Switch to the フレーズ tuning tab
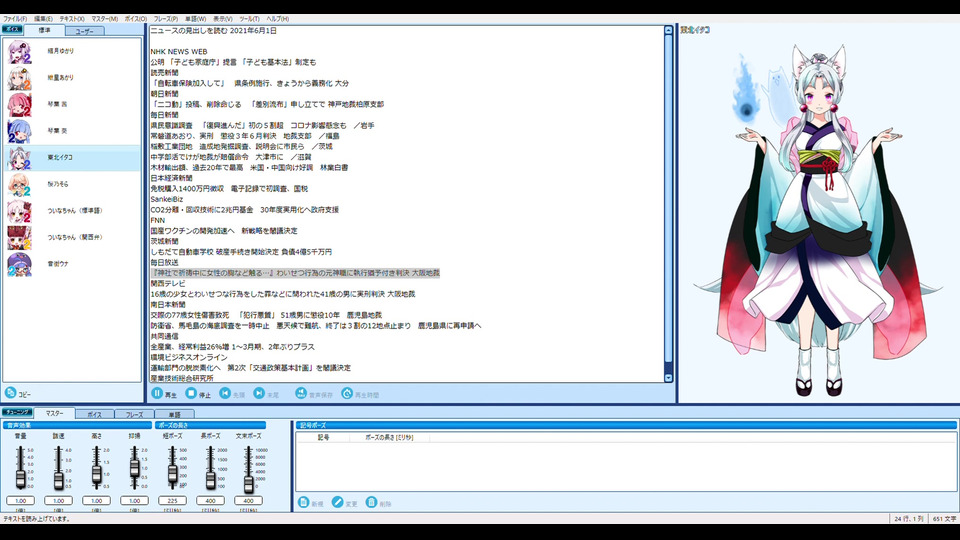Image resolution: width=960 pixels, height=540 pixels. coord(134,414)
